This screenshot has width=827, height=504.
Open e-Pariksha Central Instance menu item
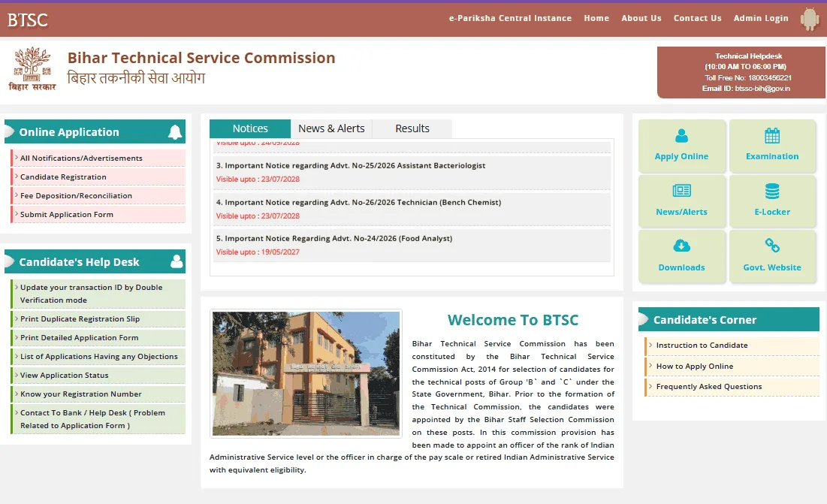(510, 18)
